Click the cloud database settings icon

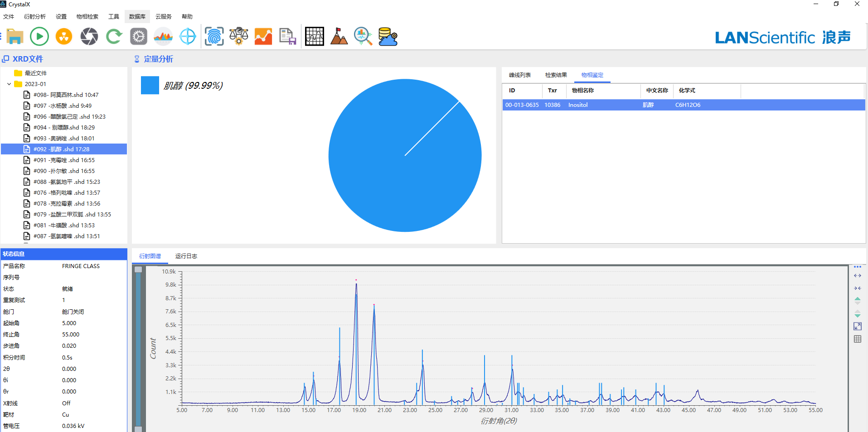(x=388, y=36)
